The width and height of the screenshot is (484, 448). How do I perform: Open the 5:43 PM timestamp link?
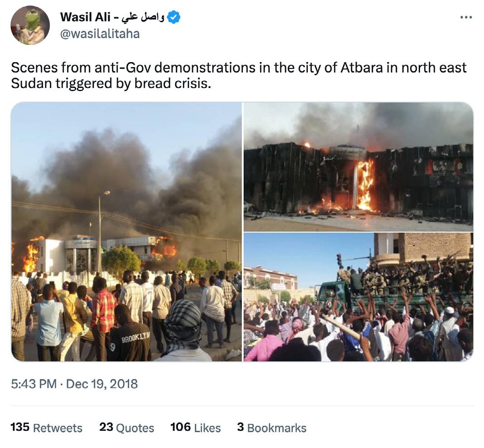coord(34,384)
